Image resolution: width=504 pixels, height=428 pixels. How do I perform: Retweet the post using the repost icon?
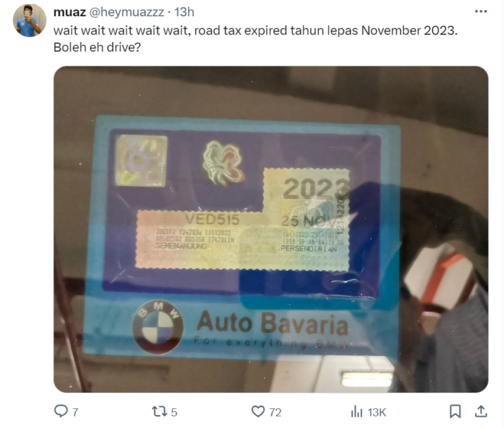click(x=159, y=412)
